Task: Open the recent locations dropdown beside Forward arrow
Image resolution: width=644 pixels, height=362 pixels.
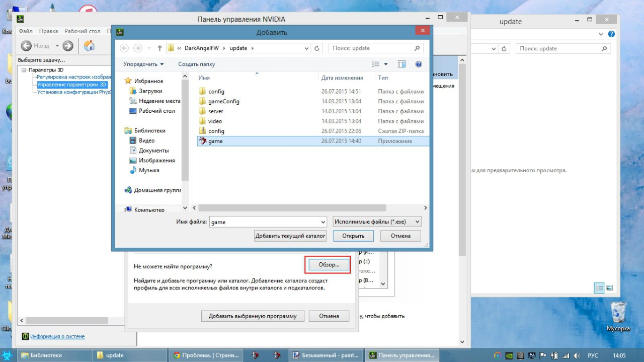Action: coord(148,48)
